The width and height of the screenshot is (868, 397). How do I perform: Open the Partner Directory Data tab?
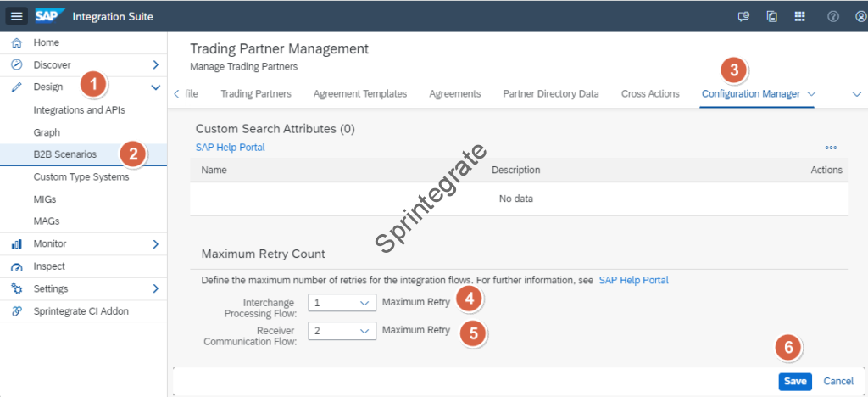550,93
